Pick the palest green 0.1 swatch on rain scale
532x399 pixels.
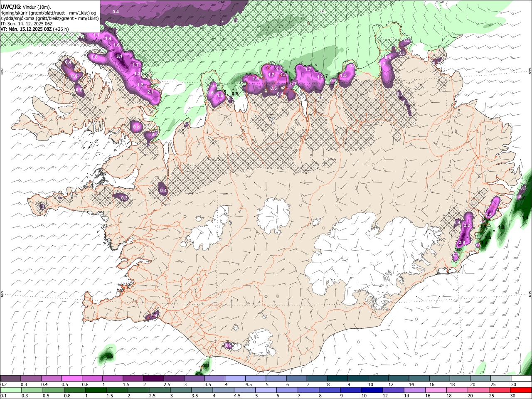click(x=11, y=390)
